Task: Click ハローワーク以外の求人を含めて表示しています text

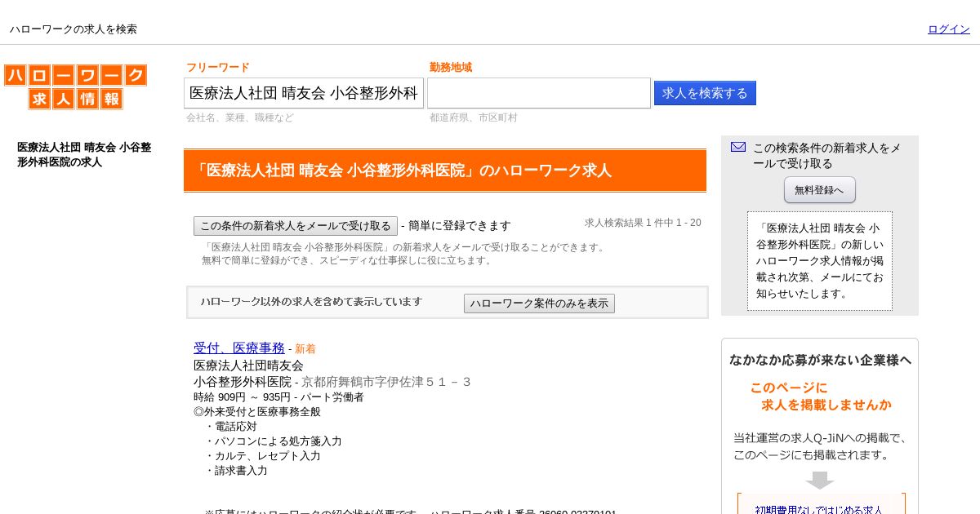Action: (x=311, y=302)
